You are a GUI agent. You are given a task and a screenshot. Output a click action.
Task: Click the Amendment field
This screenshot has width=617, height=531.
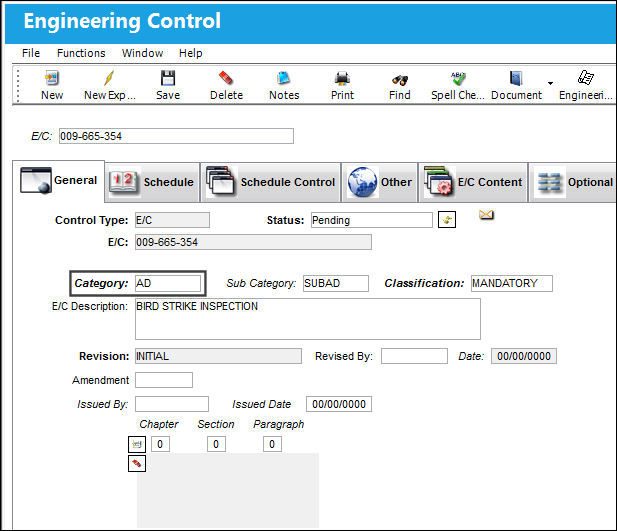[x=164, y=380]
